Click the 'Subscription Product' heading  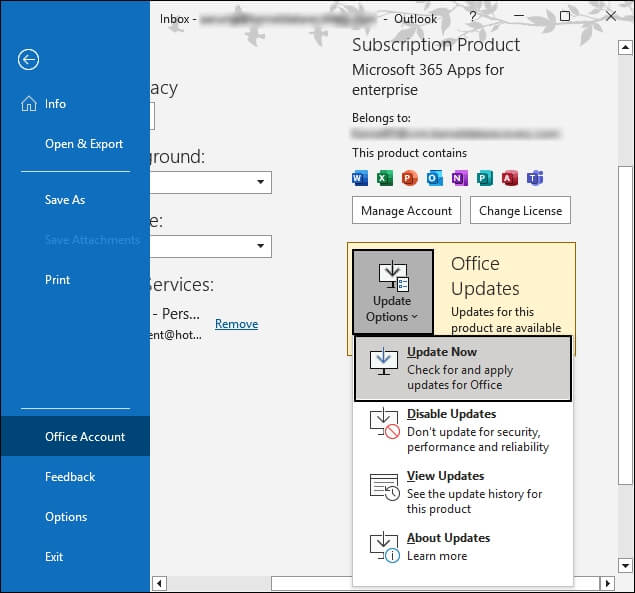point(436,45)
